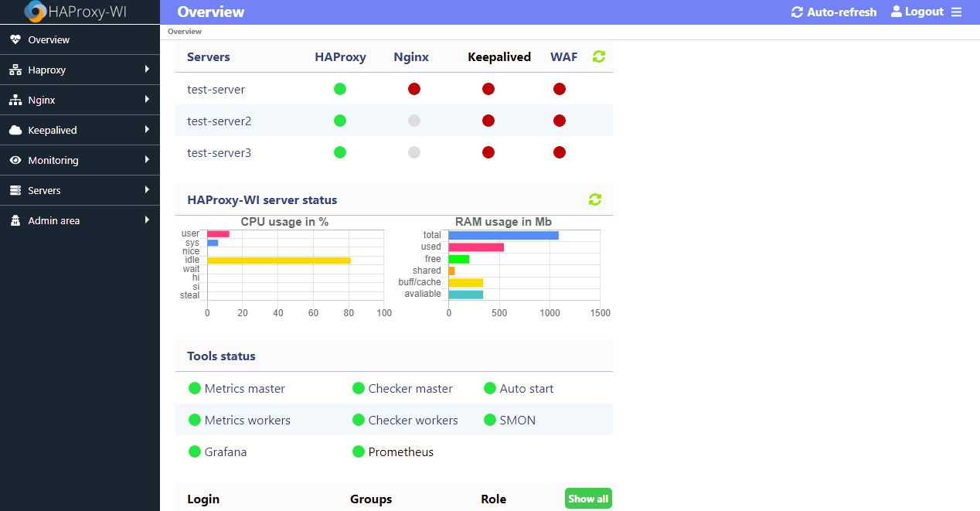Screen dimensions: 980x511
Task: Click the Haproxy sitemap icon in sidebar
Action: click(x=15, y=70)
